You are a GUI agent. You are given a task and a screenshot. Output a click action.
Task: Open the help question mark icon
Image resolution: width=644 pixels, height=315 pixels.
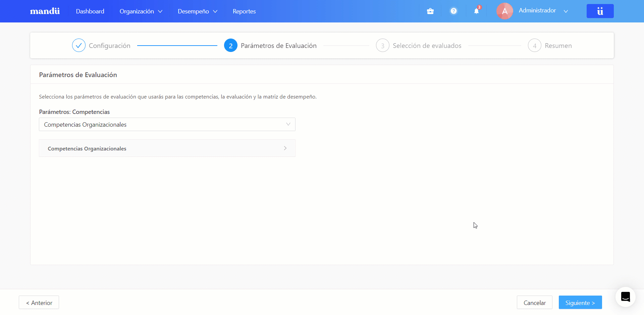[x=453, y=11]
